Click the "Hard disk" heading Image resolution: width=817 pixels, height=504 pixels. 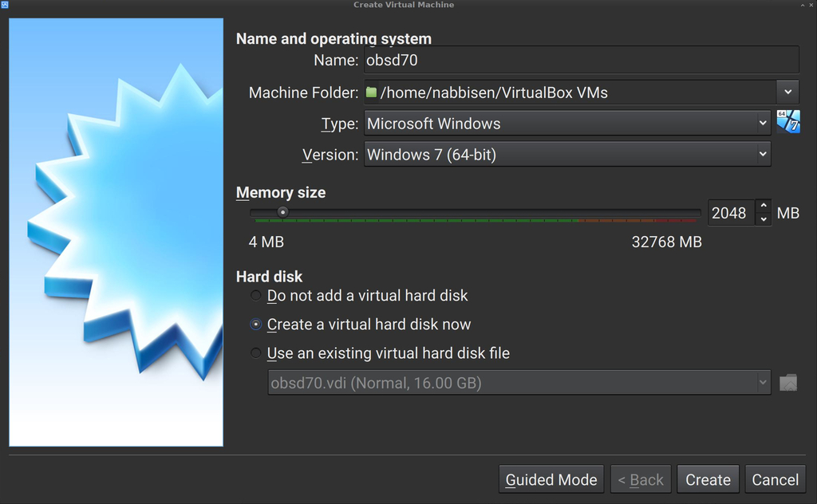point(270,277)
